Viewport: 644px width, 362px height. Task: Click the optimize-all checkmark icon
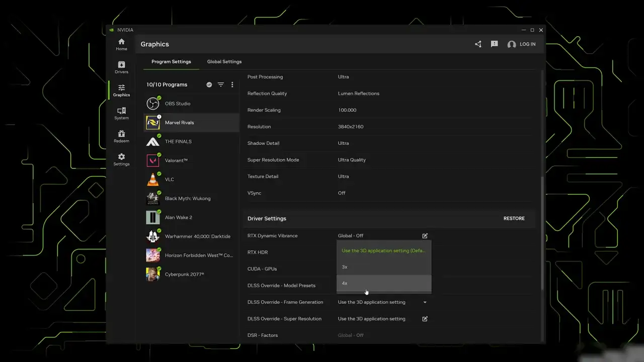click(x=209, y=85)
